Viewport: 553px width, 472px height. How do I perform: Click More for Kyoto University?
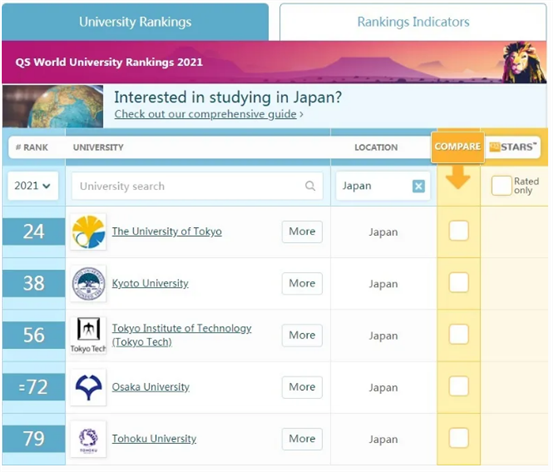(302, 284)
